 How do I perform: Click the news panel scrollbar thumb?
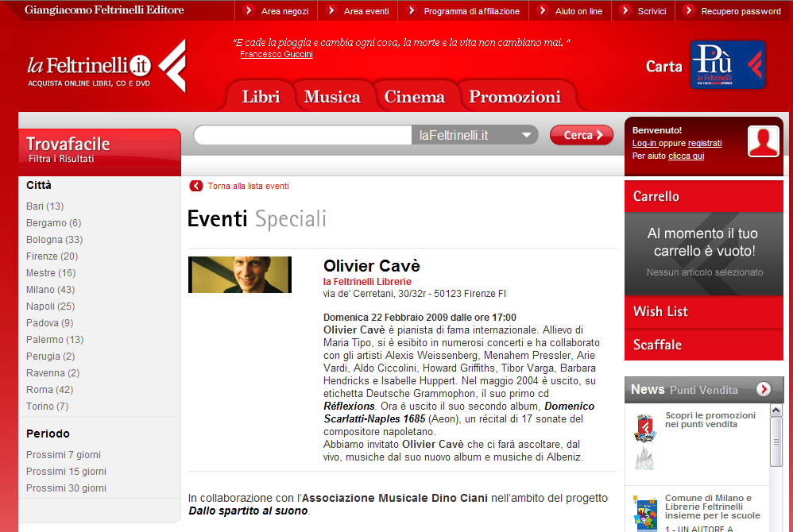click(x=776, y=441)
